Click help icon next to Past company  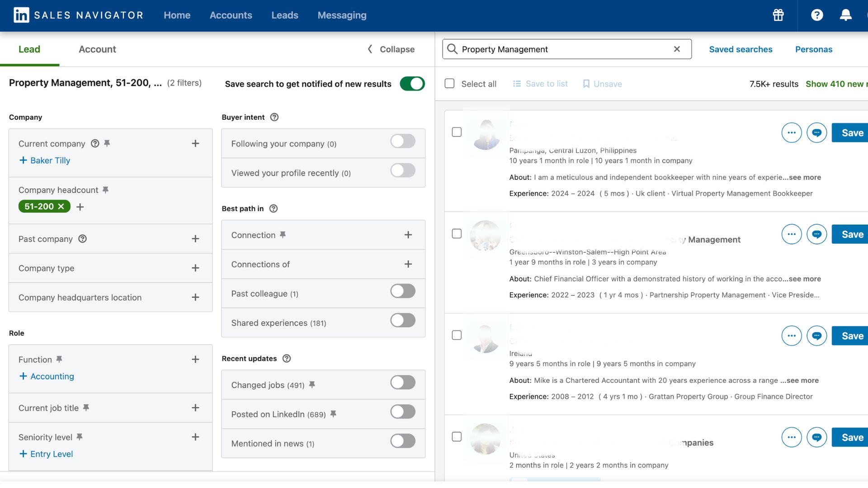click(x=82, y=239)
